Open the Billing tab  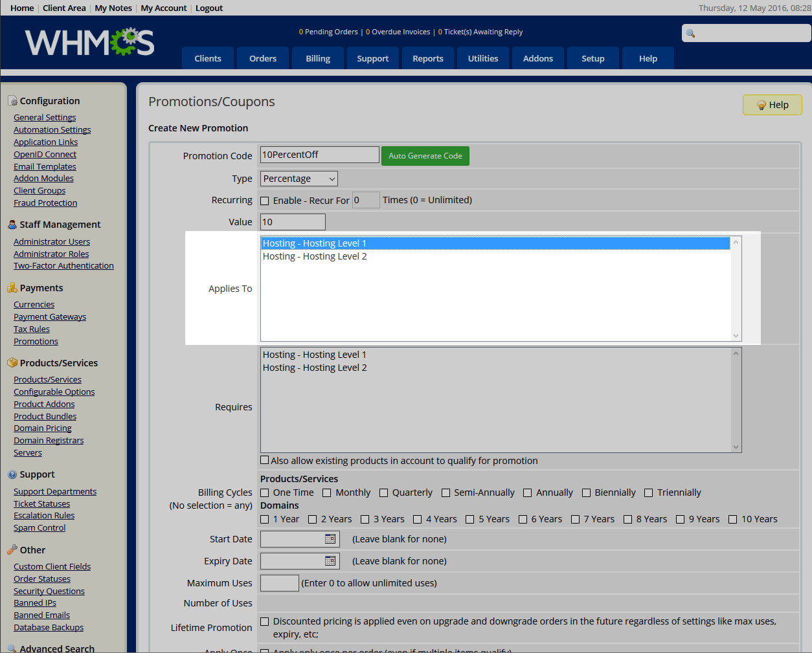(x=318, y=58)
